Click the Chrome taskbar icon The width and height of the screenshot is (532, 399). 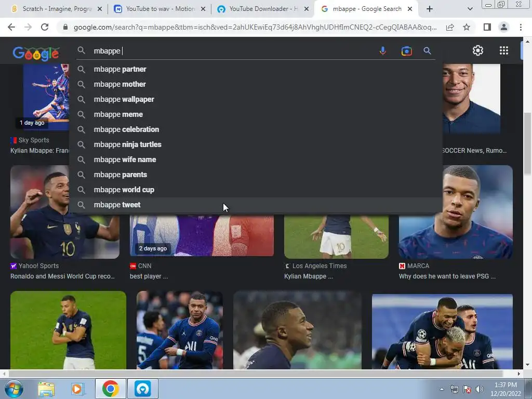coord(110,389)
